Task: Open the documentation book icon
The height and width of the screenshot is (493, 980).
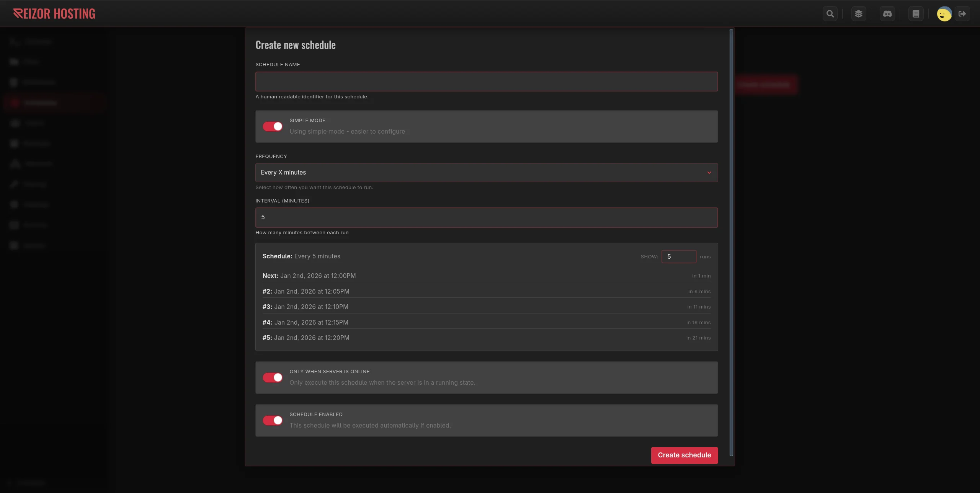Action: click(x=916, y=14)
